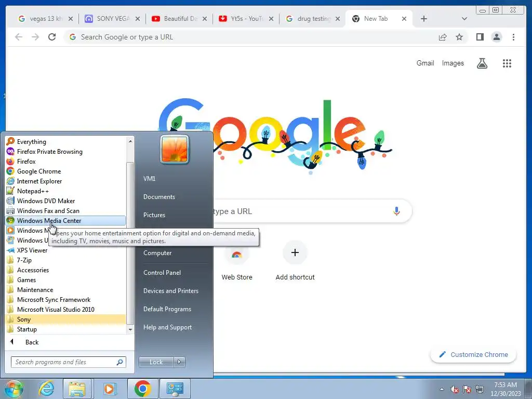Image resolution: width=532 pixels, height=399 pixels.
Task: Launch Notepad++ from Start menu
Action: 65,191
